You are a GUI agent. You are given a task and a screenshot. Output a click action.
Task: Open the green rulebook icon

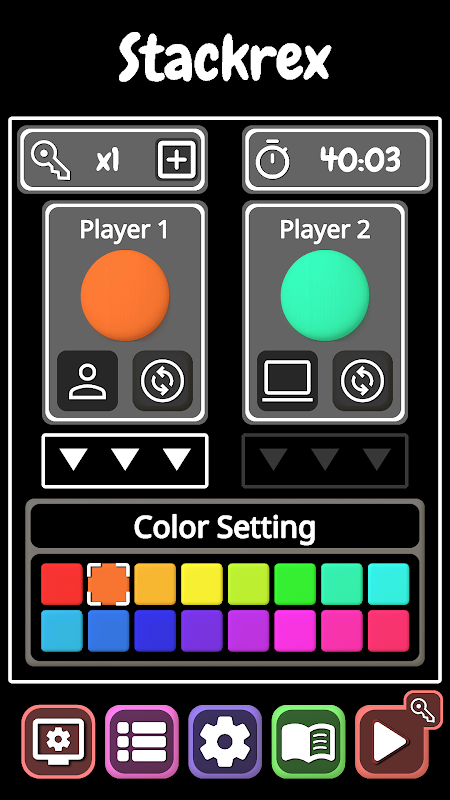click(309, 742)
